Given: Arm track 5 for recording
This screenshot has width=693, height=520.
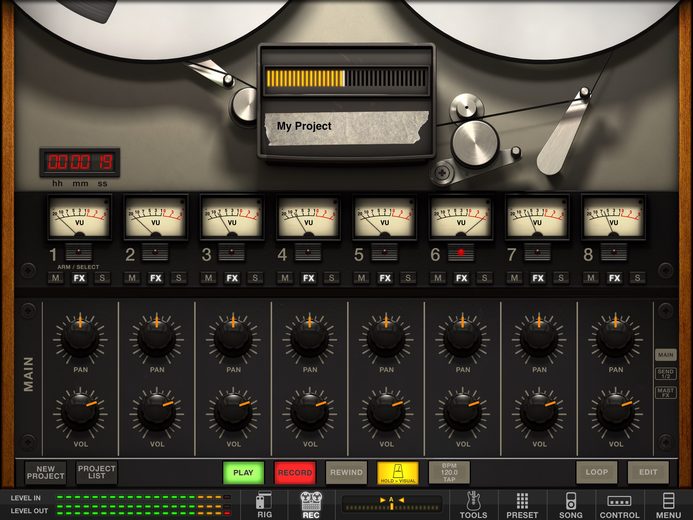Looking at the screenshot, I should [385, 252].
